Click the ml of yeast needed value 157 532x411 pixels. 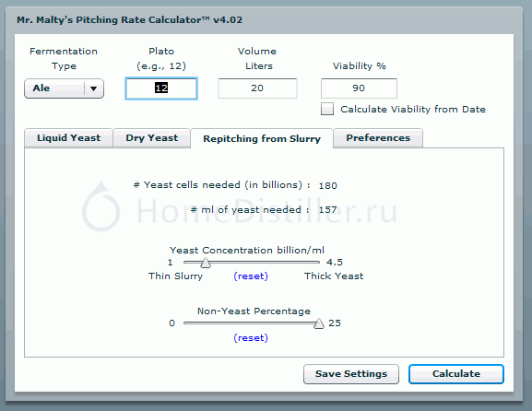pos(327,210)
